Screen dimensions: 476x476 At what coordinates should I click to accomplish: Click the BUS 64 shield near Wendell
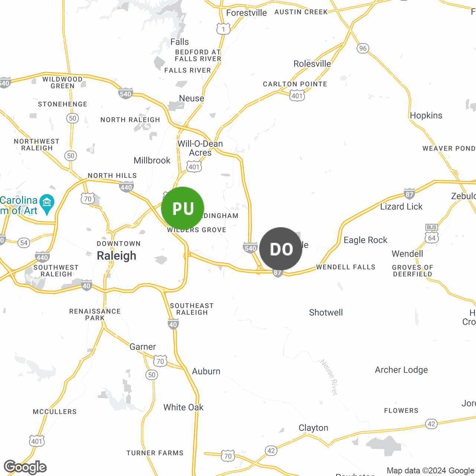(432, 234)
